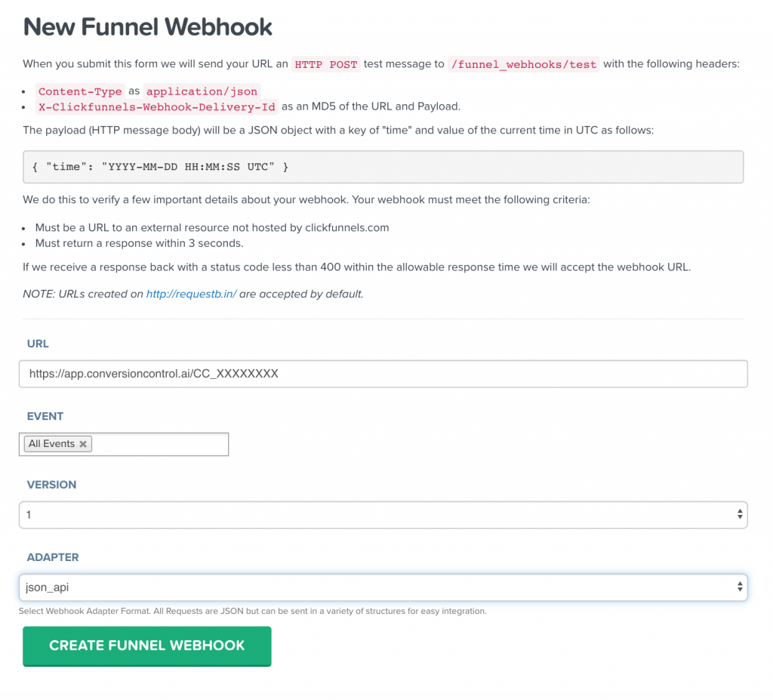Click the Select Webhook Adapter Format help text
Viewport: 773px width, 700px height.
(253, 611)
